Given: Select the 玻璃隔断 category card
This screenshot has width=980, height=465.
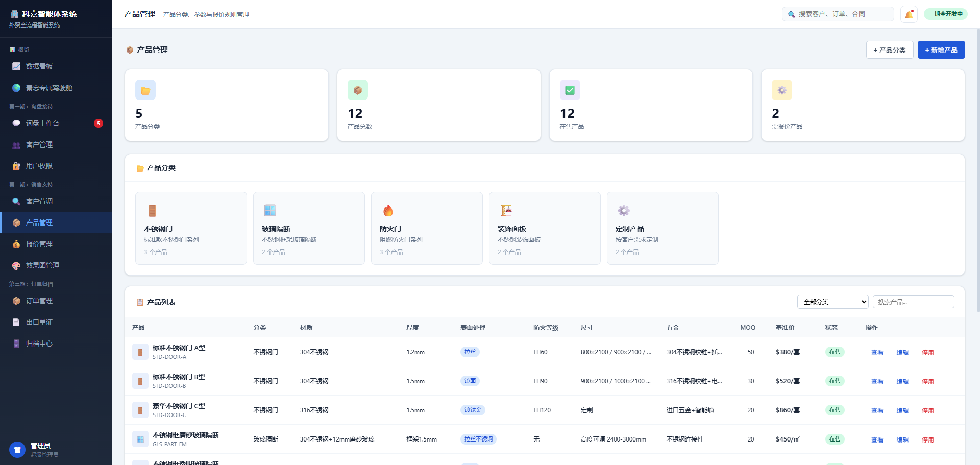Looking at the screenshot, I should [x=309, y=228].
